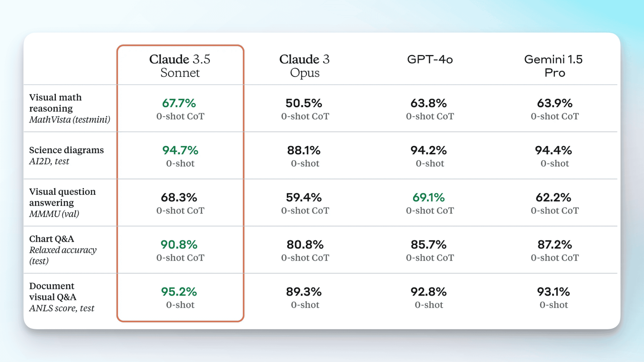Viewport: 644px width, 362px height.
Task: Click Claude 3.5 Sonnet's 68.3% MMMU score
Action: pyautogui.click(x=179, y=198)
